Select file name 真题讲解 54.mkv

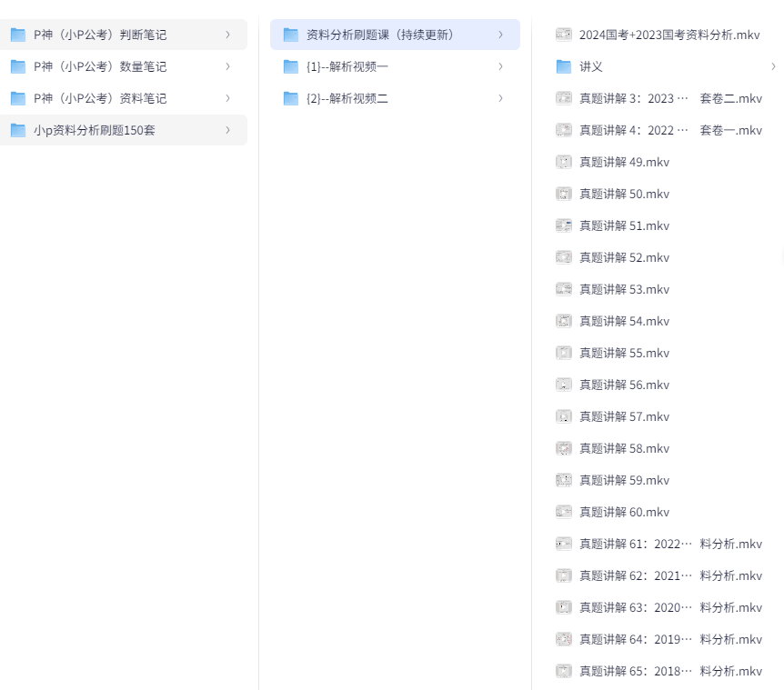click(625, 321)
